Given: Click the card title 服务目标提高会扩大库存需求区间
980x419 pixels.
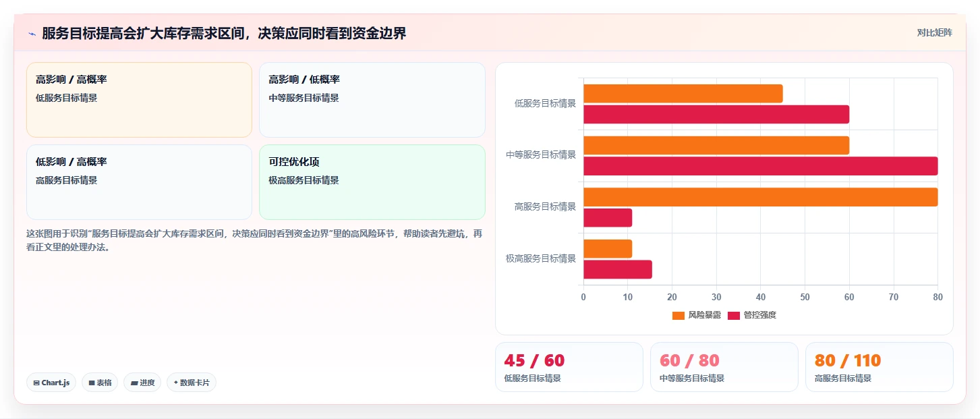Looking at the screenshot, I should pos(224,33).
